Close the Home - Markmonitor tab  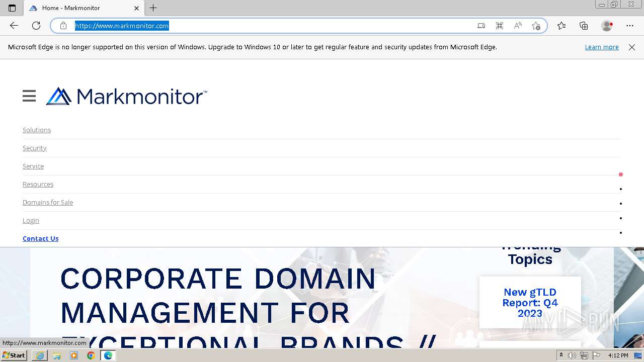point(136,8)
